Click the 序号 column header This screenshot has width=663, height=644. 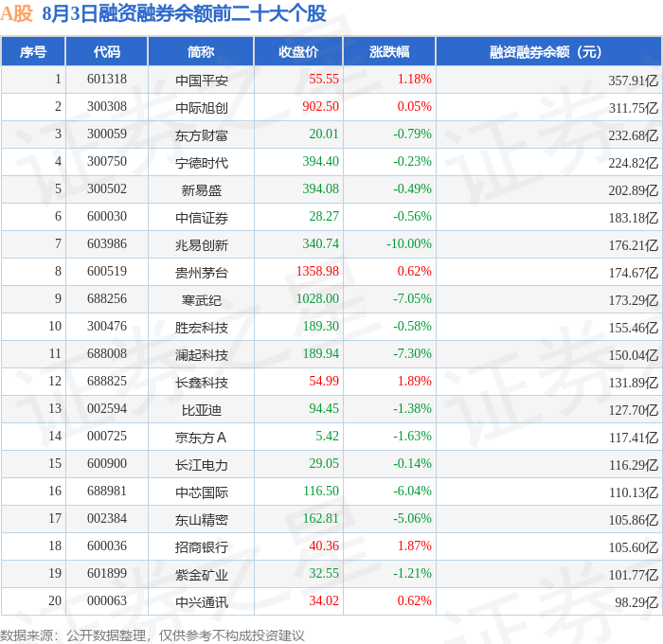click(33, 51)
